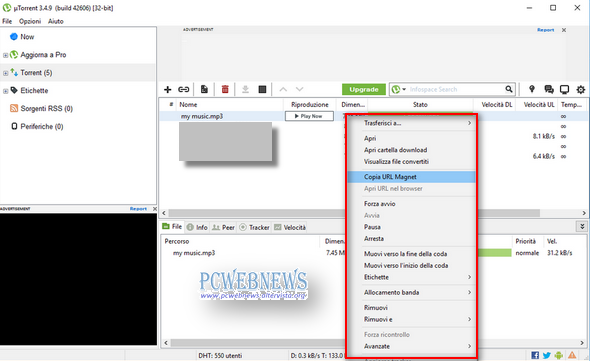The image size is (590, 361).
Task: Choose Visualizza file convertiti entry
Action: 411,162
